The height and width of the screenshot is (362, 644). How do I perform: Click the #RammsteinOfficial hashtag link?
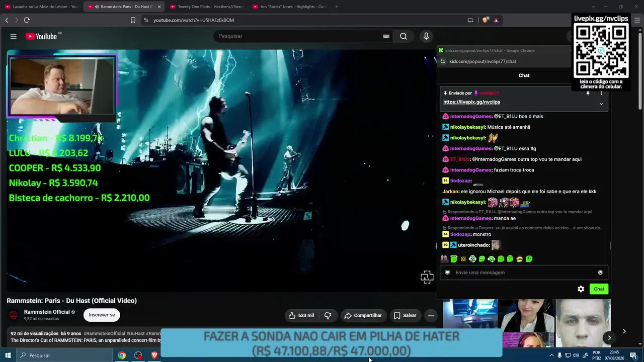tap(104, 333)
